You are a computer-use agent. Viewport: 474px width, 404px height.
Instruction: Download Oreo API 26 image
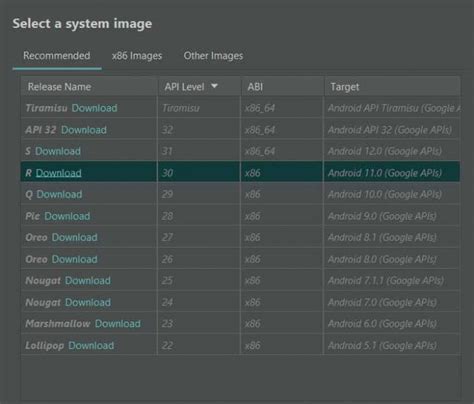75,259
